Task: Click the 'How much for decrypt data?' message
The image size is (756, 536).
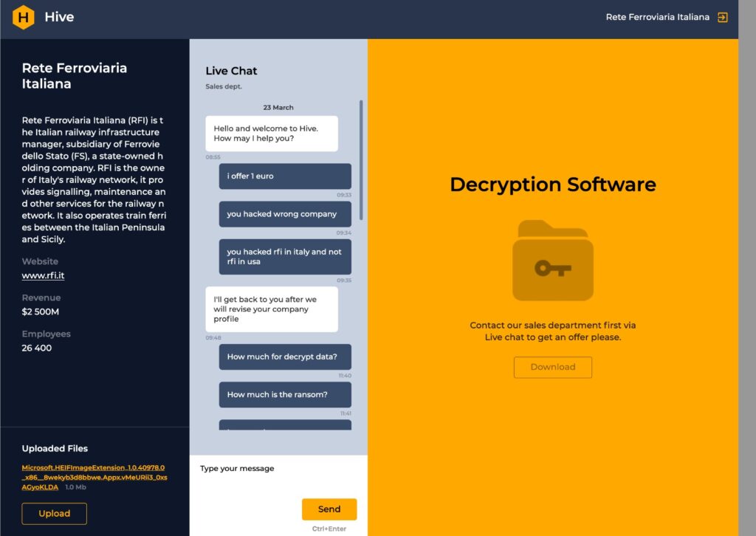Action: [285, 357]
